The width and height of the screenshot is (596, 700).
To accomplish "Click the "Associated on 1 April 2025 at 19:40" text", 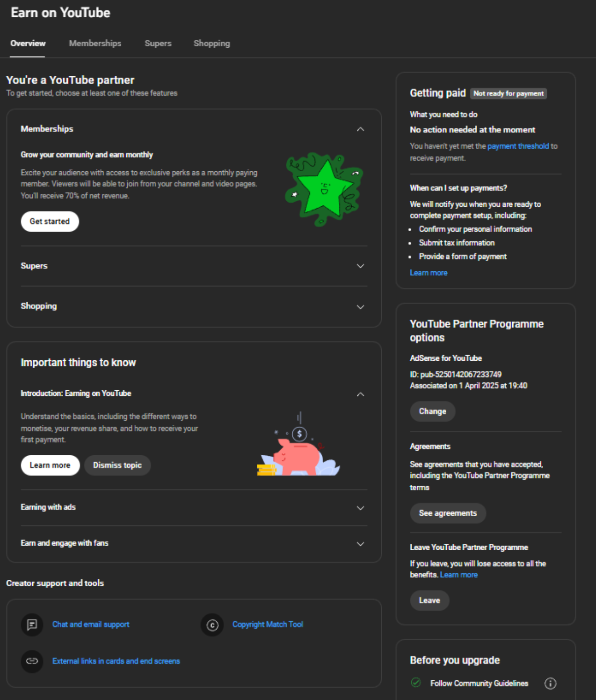I will [x=468, y=386].
